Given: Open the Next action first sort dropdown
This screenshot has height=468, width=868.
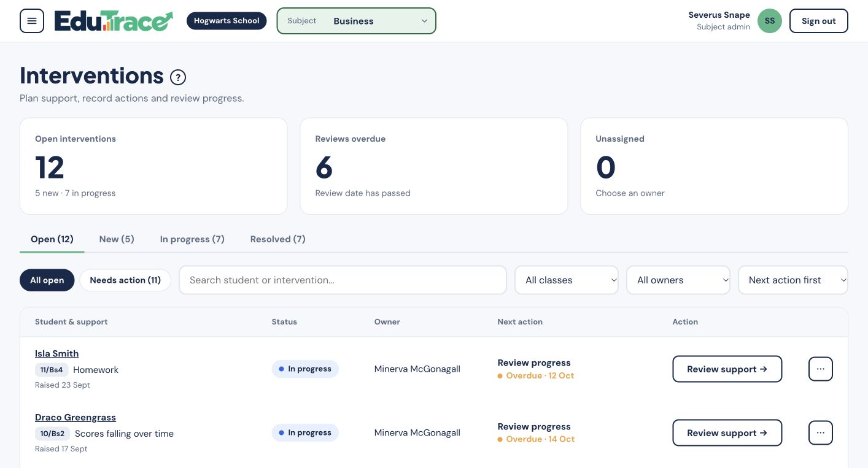Looking at the screenshot, I should (793, 280).
